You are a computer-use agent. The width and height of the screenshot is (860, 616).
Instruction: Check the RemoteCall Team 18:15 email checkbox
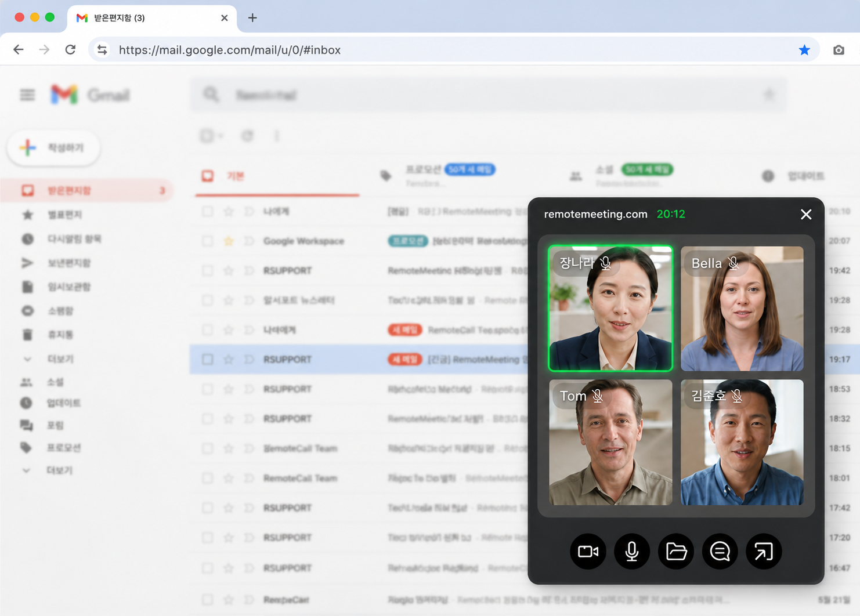(207, 448)
